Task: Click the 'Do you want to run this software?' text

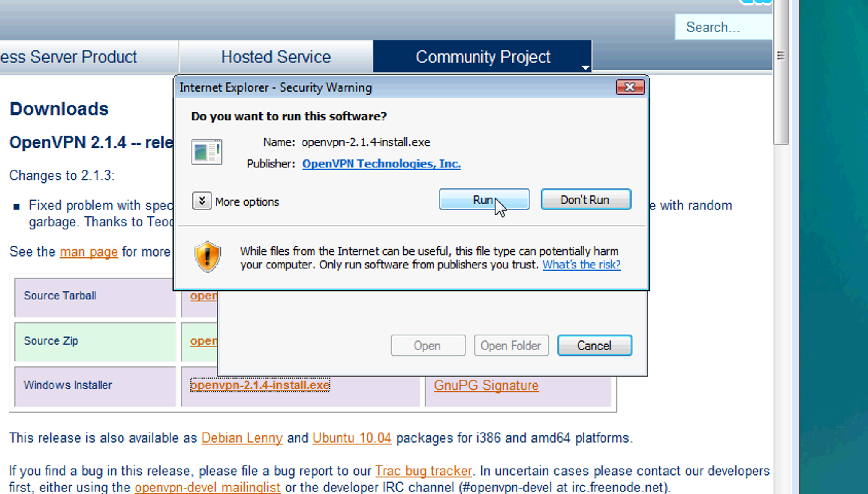Action: coord(289,116)
